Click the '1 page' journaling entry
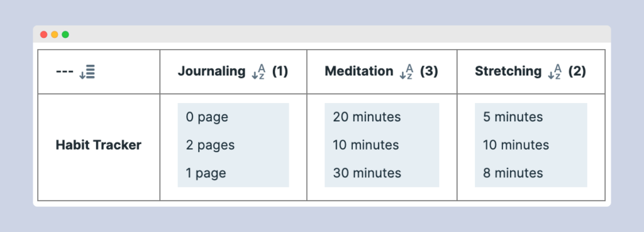The image size is (644, 232). coord(206,174)
